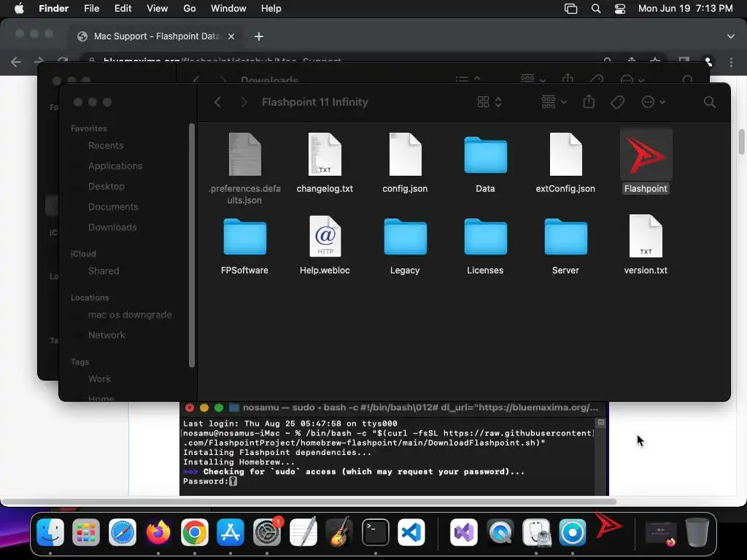Open the icon view switcher dropdown
Viewport: 747px width, 560px height.
489,102
